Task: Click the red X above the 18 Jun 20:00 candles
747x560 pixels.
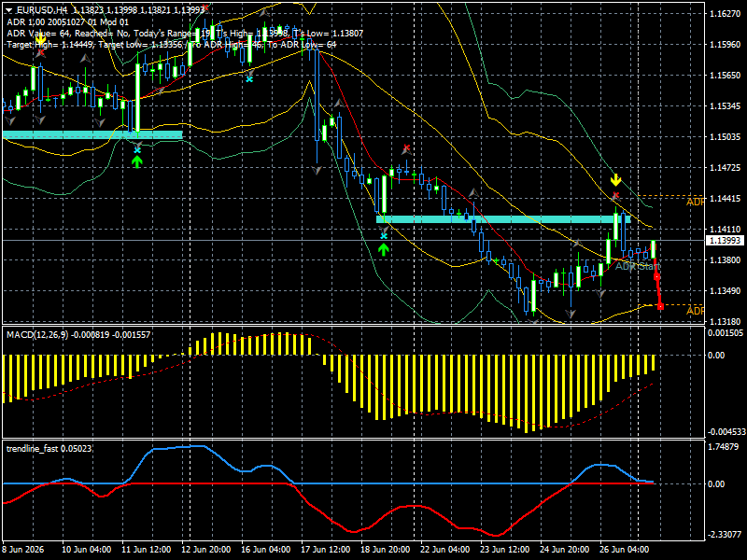Action: (406, 147)
